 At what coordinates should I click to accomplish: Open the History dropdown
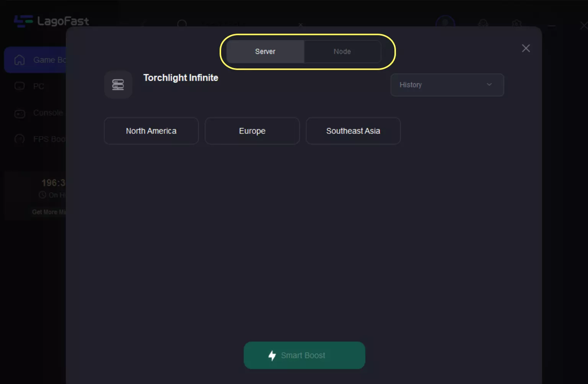447,85
